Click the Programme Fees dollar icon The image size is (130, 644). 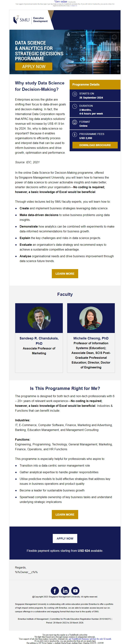coord(74,135)
